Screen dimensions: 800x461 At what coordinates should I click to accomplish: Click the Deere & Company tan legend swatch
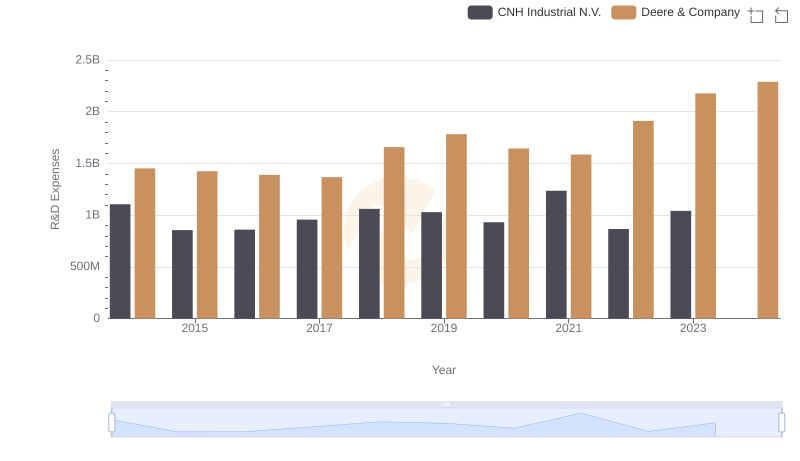[x=623, y=12]
